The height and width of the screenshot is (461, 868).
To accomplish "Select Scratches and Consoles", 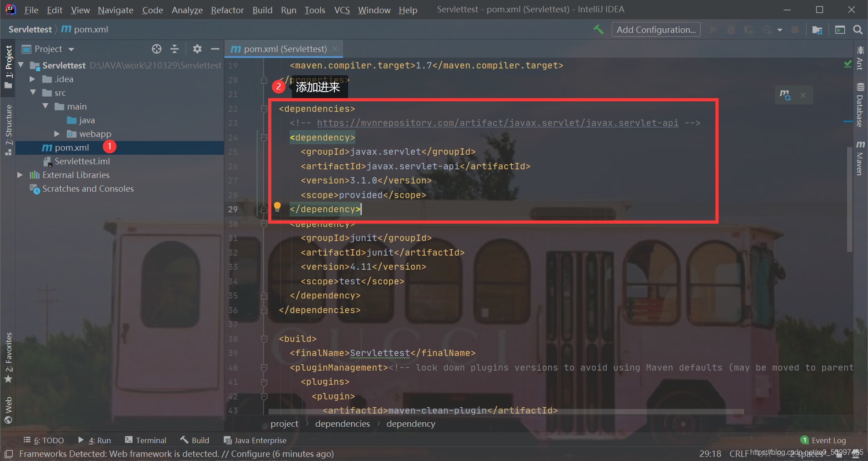I will [82, 189].
